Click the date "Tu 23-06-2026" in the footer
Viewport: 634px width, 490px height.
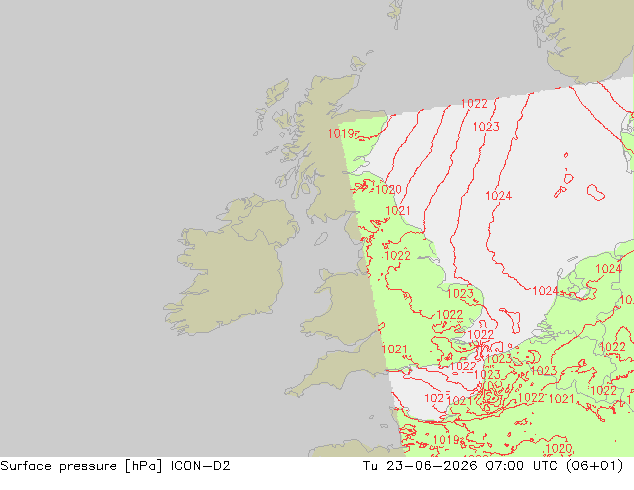(421, 466)
